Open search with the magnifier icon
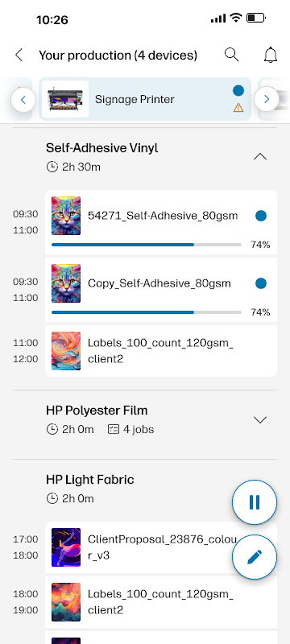Viewport: 290px width, 644px height. click(x=232, y=55)
